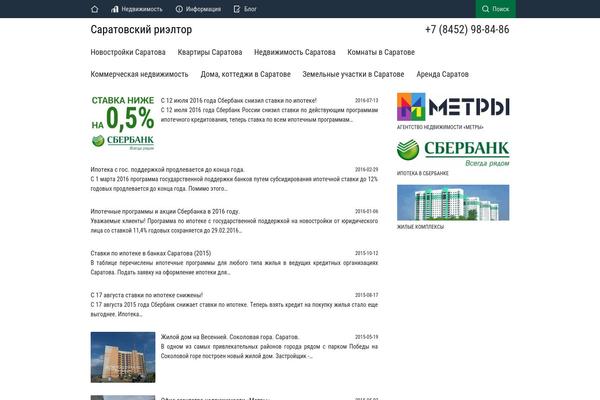
Task: Click the МЕТРЫ agency logo
Action: click(453, 106)
